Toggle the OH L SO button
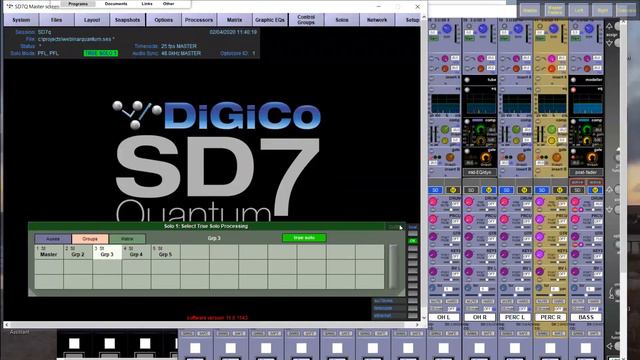640x360 pixels. pyautogui.click(x=436, y=190)
